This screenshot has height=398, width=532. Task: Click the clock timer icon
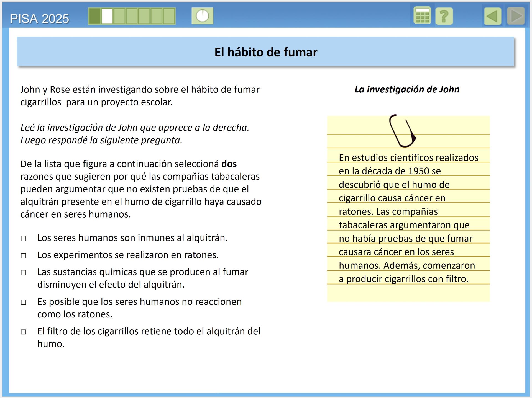(202, 16)
